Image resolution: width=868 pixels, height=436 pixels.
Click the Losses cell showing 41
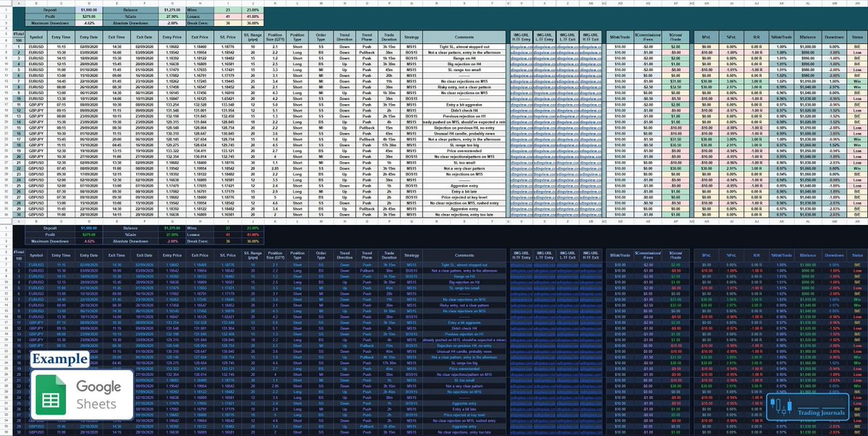pos(229,17)
